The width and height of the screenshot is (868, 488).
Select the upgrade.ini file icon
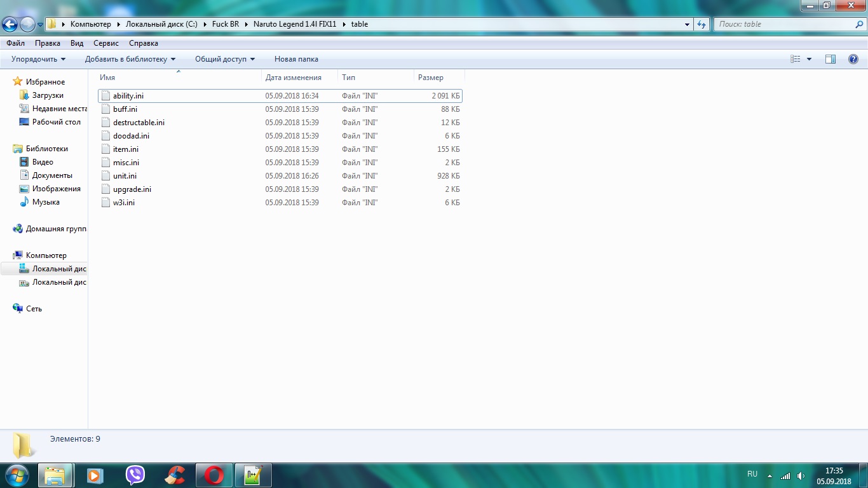coord(105,189)
